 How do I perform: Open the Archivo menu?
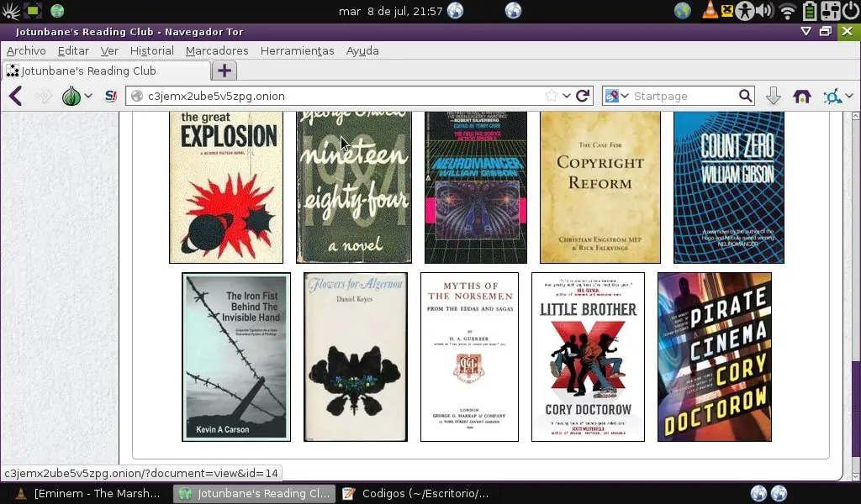[x=26, y=51]
